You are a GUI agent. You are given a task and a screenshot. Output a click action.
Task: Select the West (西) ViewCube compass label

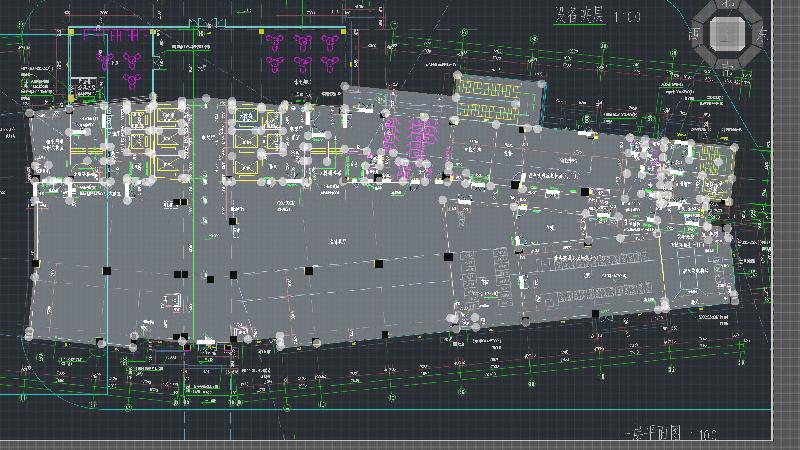[694, 34]
